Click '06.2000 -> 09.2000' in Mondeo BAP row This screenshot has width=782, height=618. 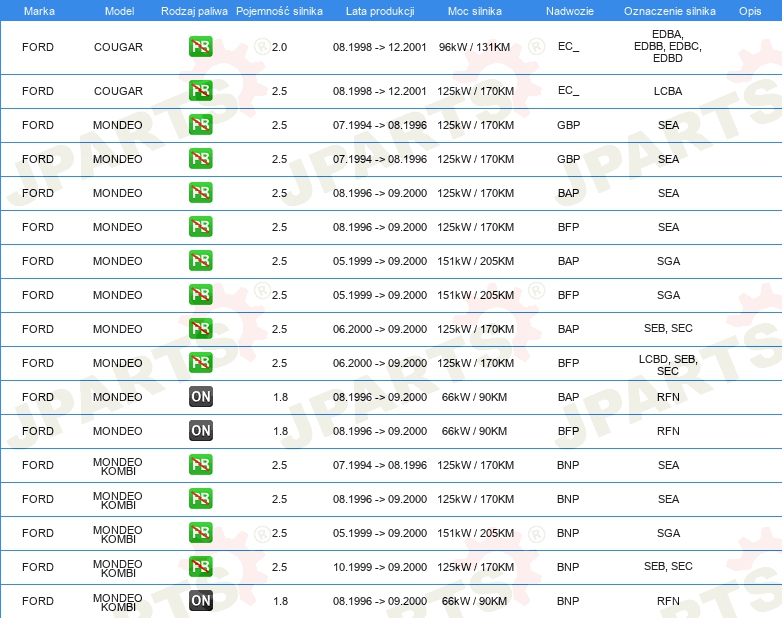pos(380,329)
